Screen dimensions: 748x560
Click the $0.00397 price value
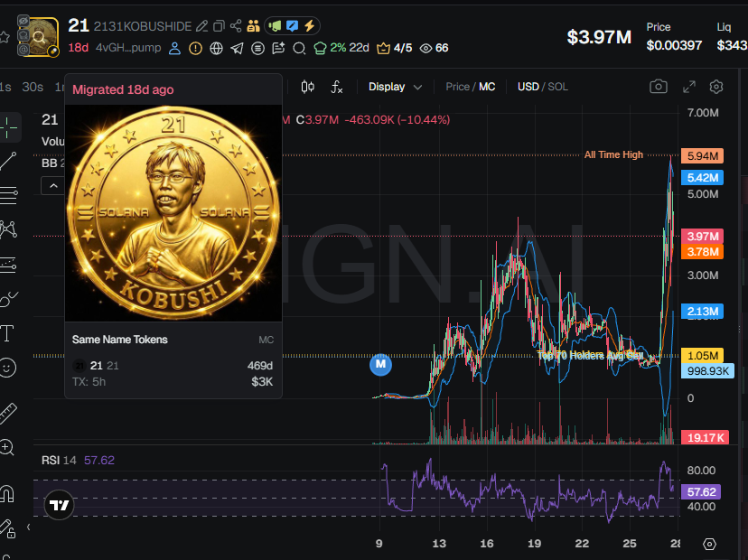pos(674,45)
